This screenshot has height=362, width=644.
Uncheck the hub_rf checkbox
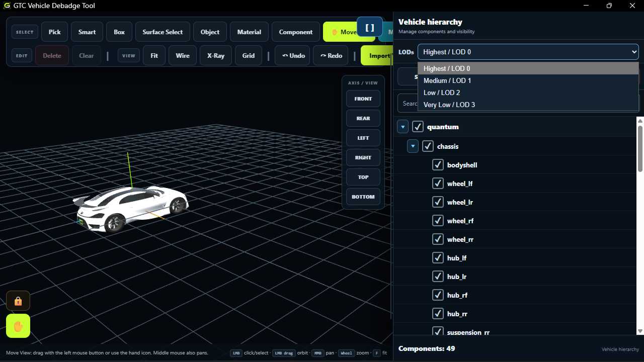438,295
